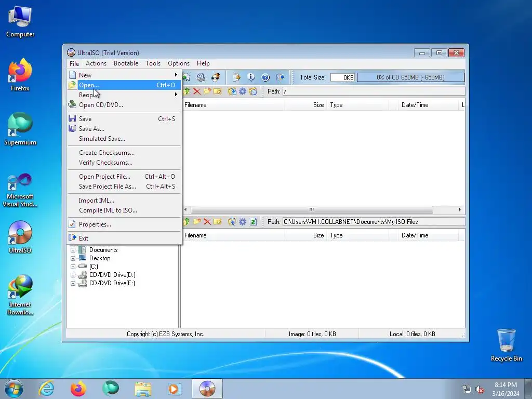The height and width of the screenshot is (399, 532).
Task: Click Windows Start button
Action: (14, 389)
